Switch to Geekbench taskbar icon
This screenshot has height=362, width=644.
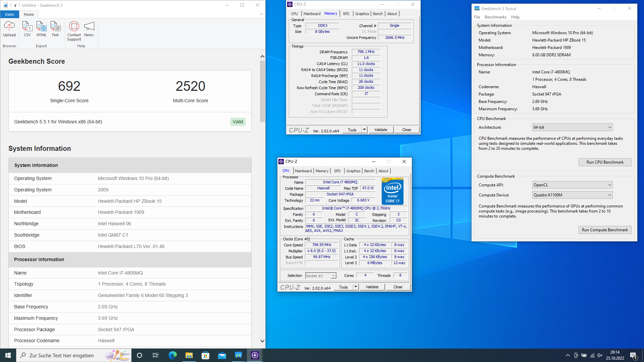(x=238, y=355)
